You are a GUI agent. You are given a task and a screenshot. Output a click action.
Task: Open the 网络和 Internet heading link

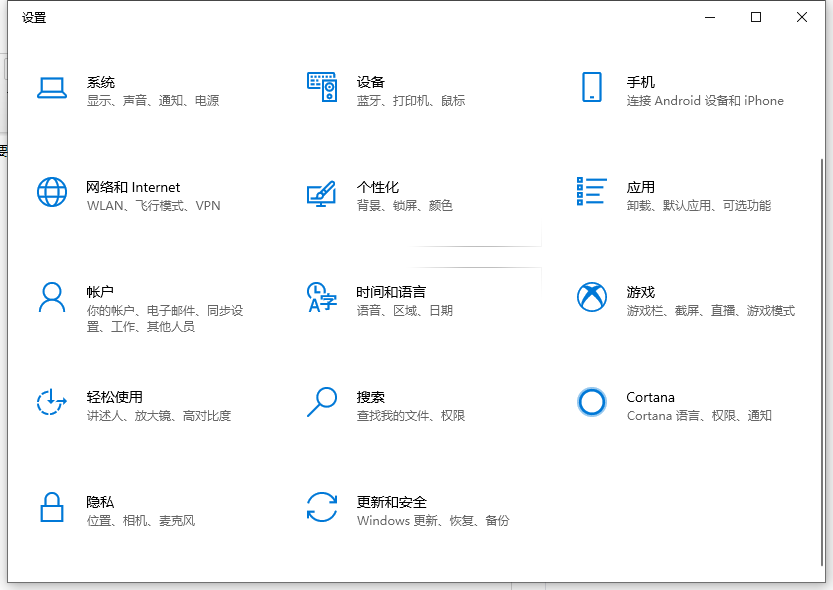[x=133, y=187]
